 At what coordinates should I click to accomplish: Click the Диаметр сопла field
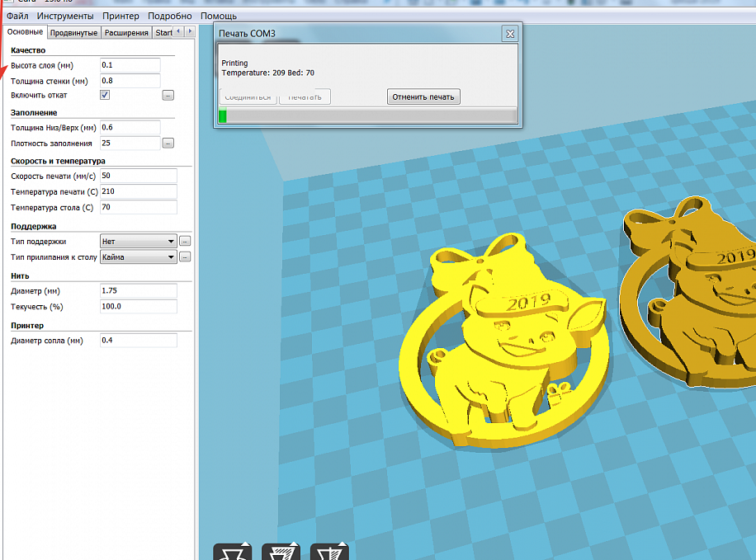[x=139, y=341]
